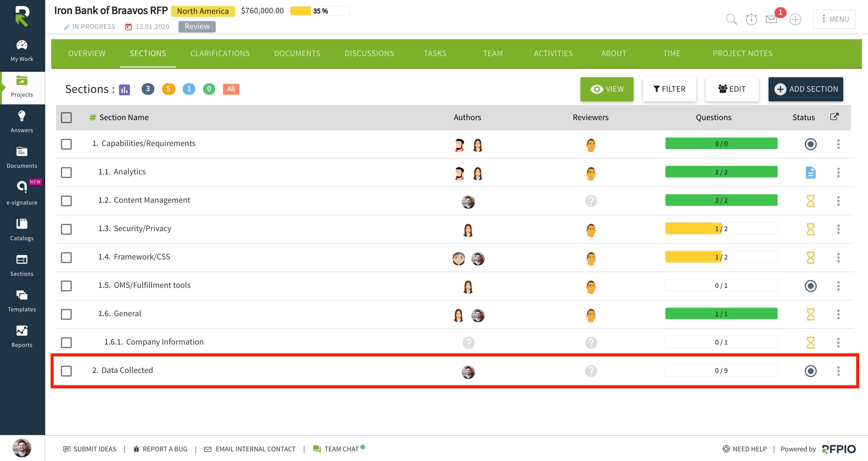Open Sections in the sidebar
The image size is (868, 461).
pyautogui.click(x=22, y=265)
